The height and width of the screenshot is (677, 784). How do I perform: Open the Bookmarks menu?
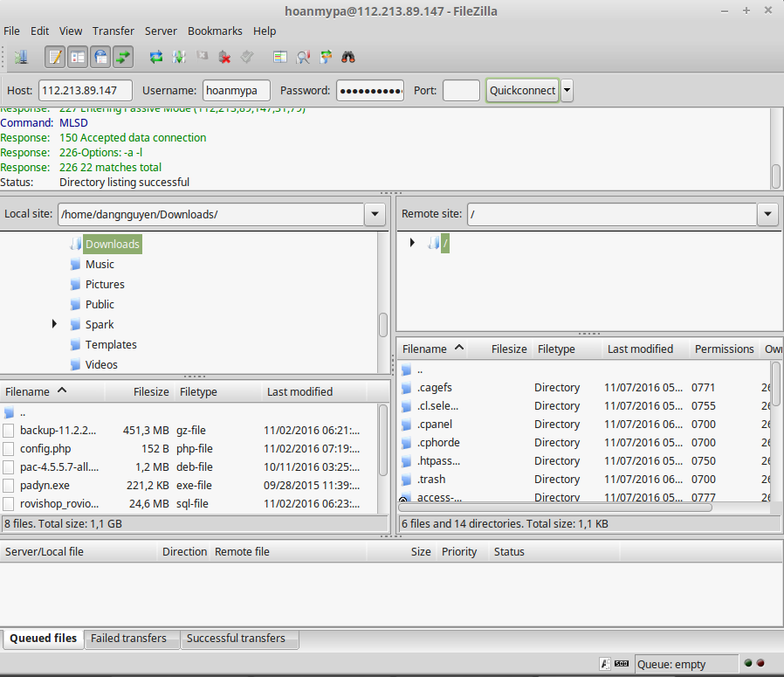tap(215, 31)
